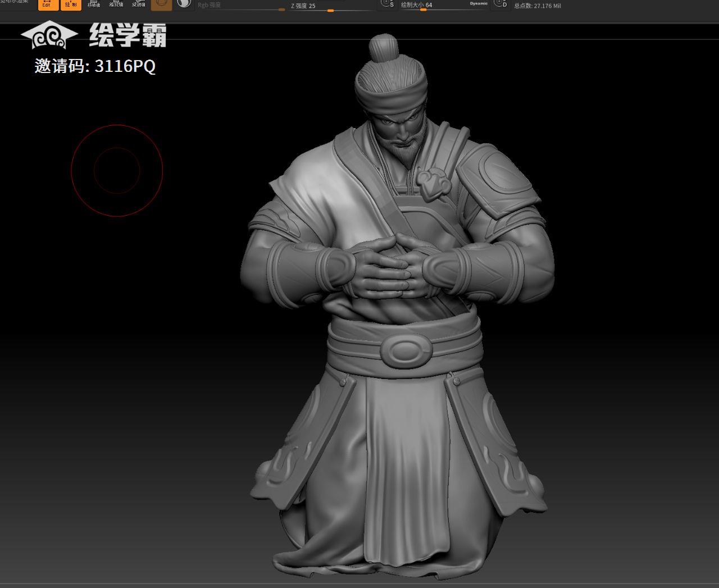This screenshot has width=719, height=588.
Task: Select the 缩放轴 (Scale) tool
Action: [116, 4]
